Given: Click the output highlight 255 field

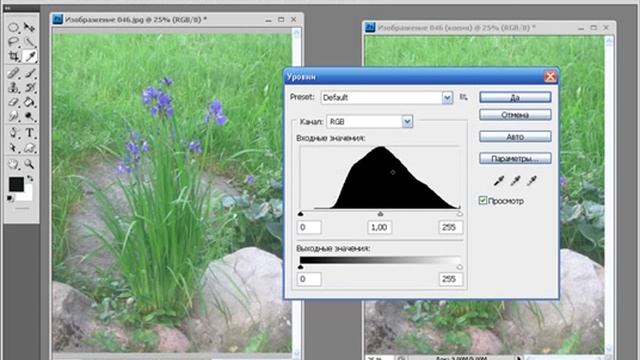Looking at the screenshot, I should pos(451,279).
